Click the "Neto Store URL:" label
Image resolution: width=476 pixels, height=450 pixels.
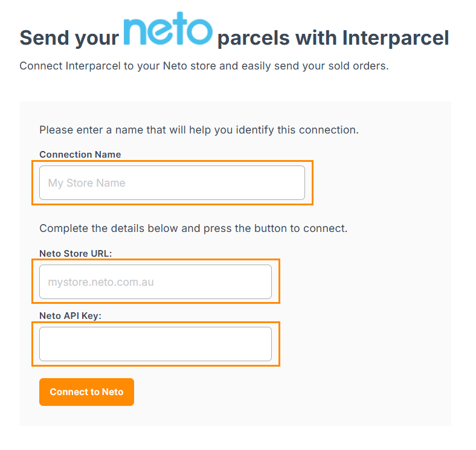[76, 253]
